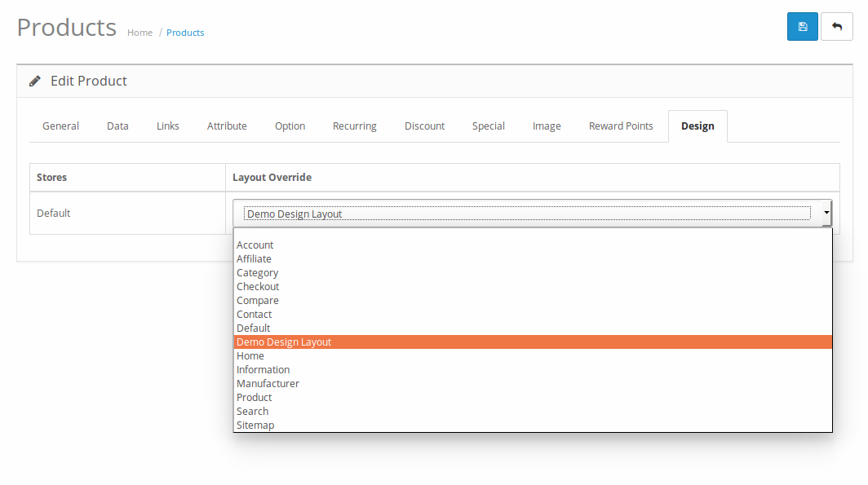Screen dimensions: 868x485
Task: Open the Data tab
Action: (117, 126)
